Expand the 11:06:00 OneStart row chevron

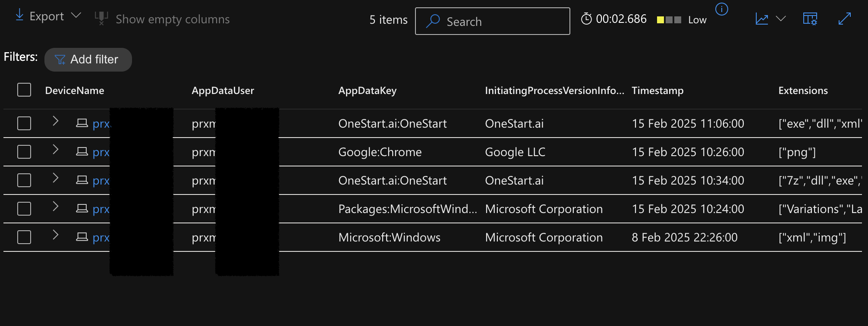click(x=55, y=121)
